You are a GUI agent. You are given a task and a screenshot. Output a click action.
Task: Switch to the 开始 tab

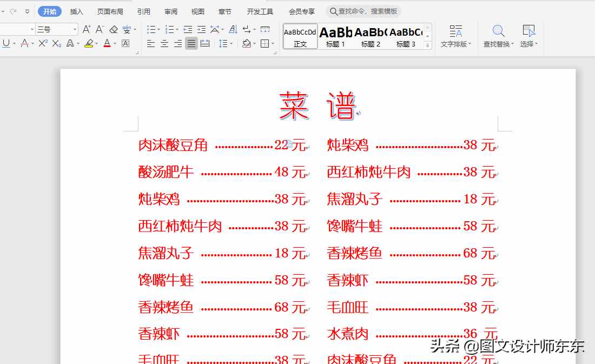click(50, 11)
